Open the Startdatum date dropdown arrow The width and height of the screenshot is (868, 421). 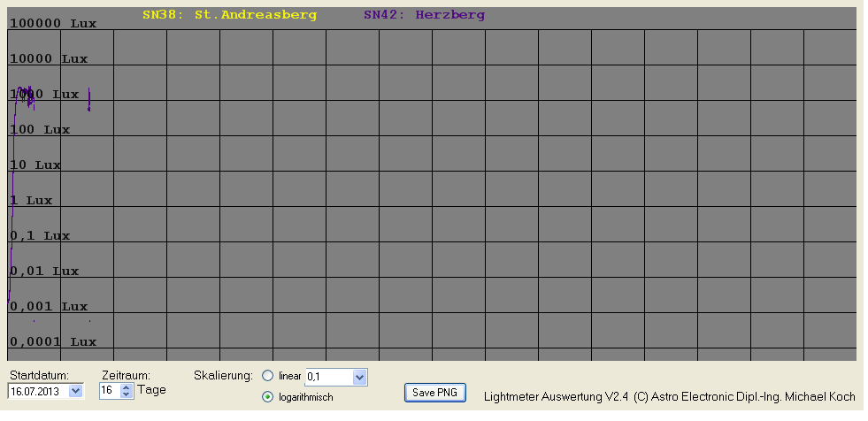[74, 390]
